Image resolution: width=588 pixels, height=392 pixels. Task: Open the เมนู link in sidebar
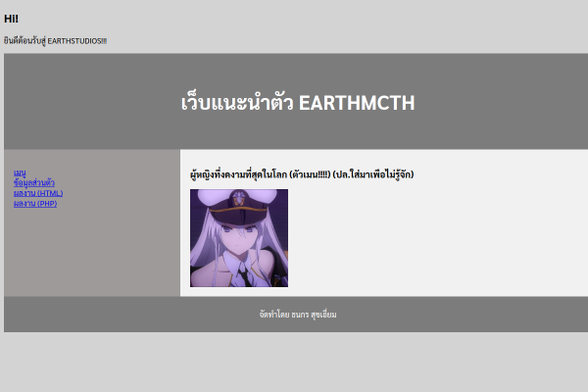point(20,172)
